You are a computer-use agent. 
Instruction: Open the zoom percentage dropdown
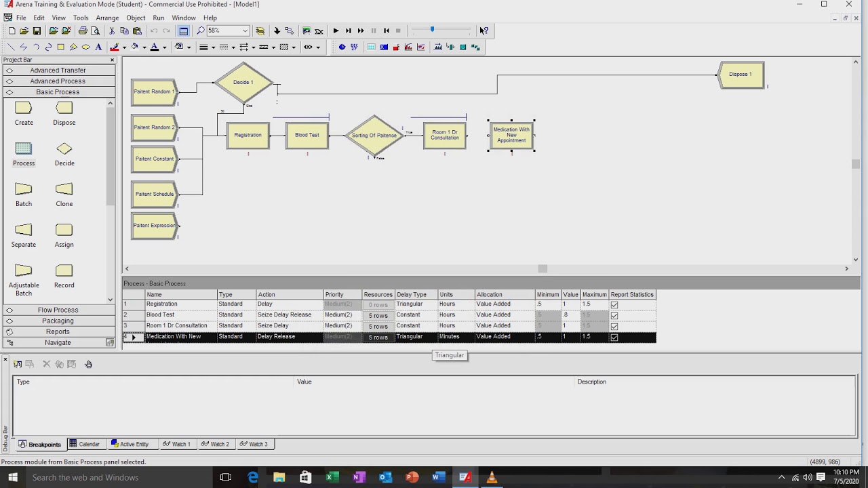(x=245, y=30)
